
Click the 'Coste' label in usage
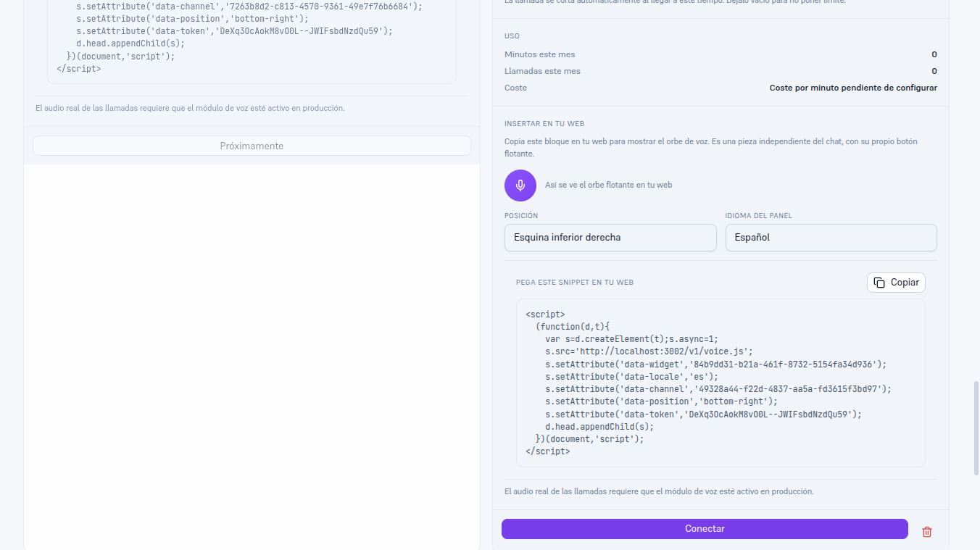pyautogui.click(x=515, y=88)
